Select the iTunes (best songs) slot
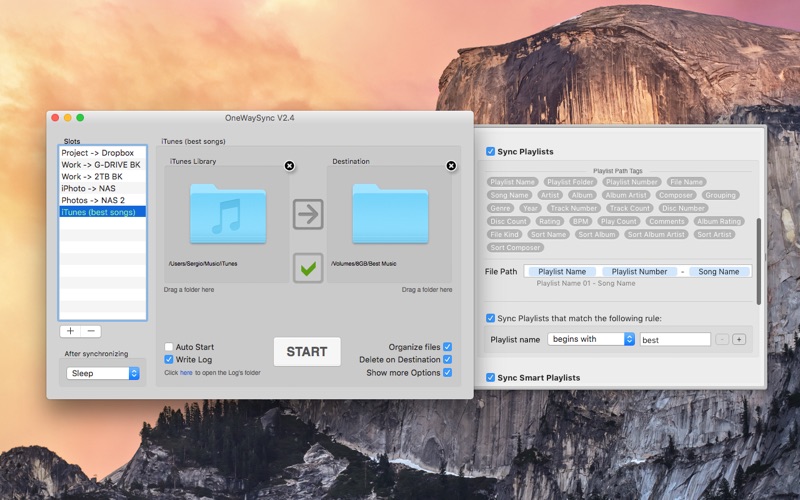Image resolution: width=800 pixels, height=500 pixels. pyautogui.click(x=103, y=212)
